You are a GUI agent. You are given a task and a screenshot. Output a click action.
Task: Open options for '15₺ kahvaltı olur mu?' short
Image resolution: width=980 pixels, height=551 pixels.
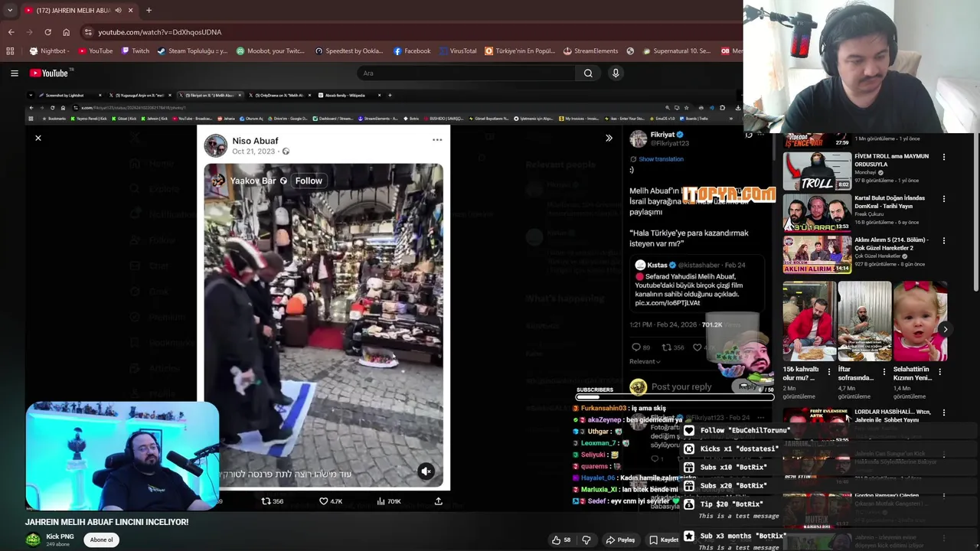828,372
